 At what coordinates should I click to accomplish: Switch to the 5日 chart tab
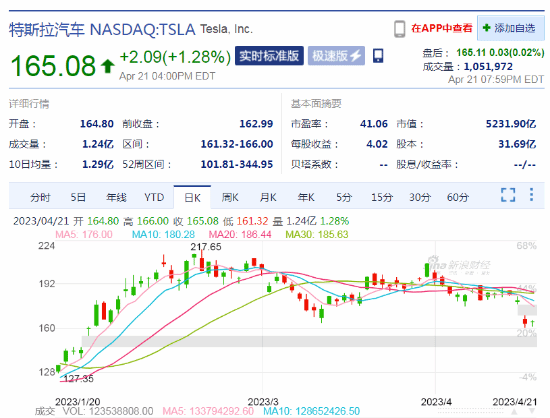[x=78, y=197]
